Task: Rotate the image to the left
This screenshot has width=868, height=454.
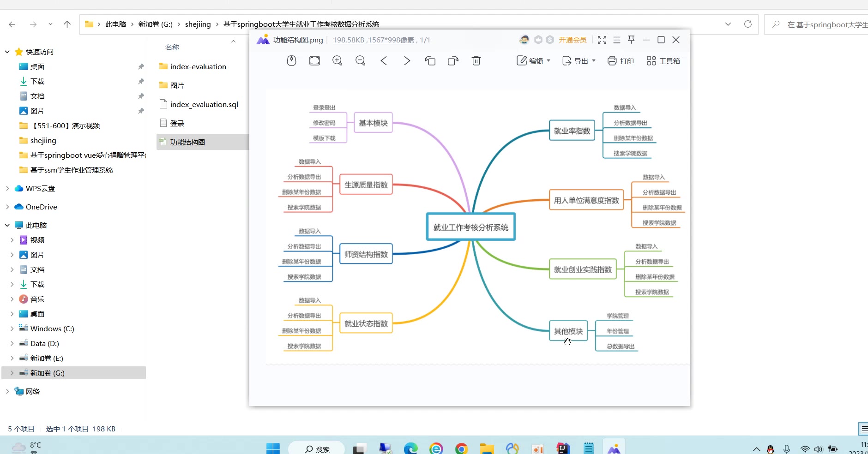Action: 430,61
